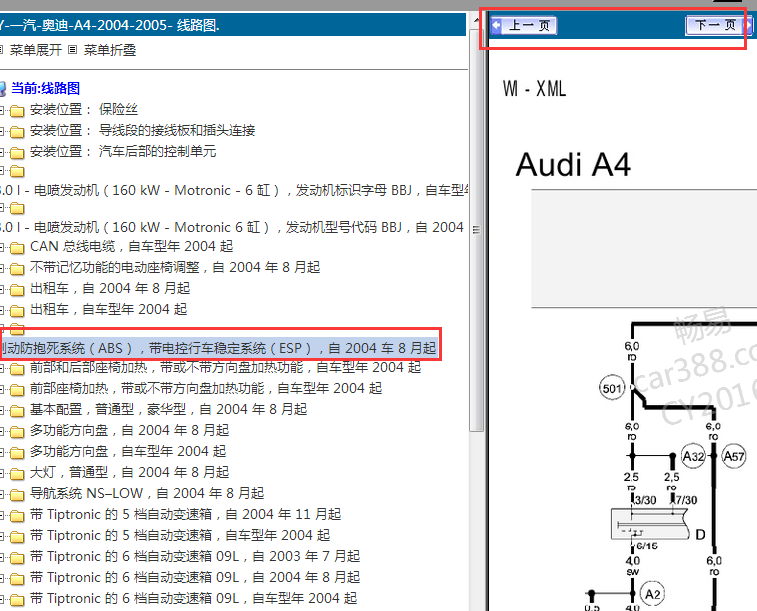Select 3.0 l 电喷发动机 发动机标识字母 BBJ entry
The height and width of the screenshot is (611, 757).
pyautogui.click(x=234, y=190)
